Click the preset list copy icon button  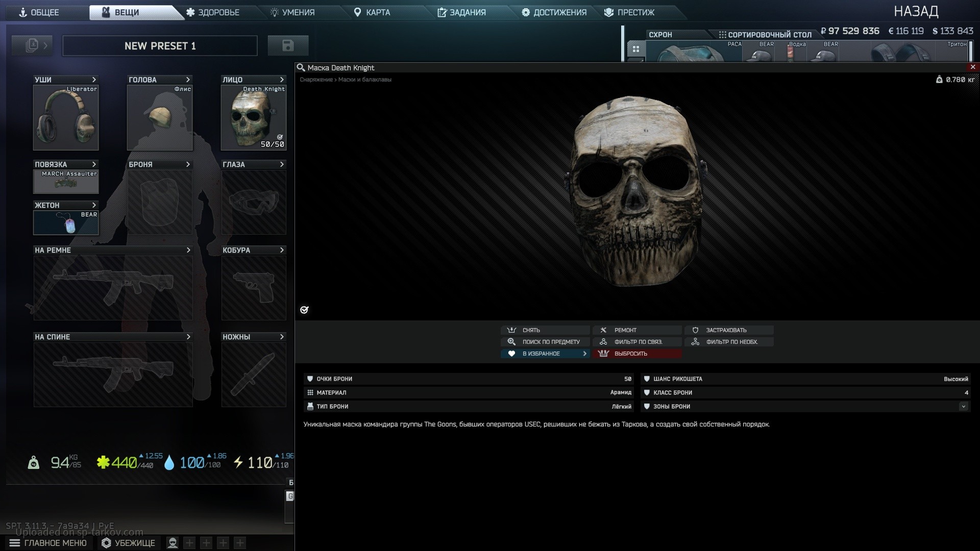point(32,45)
